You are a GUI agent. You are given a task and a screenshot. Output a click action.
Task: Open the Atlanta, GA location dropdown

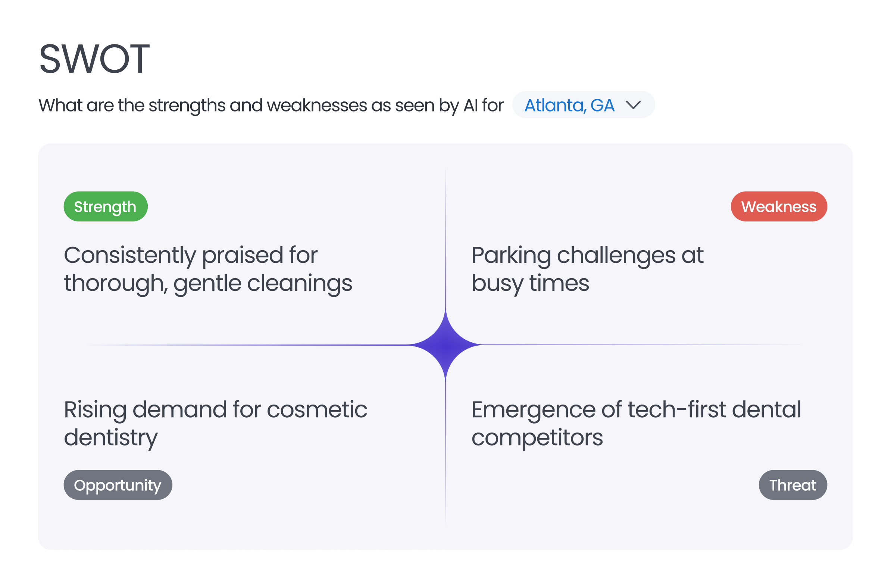tap(584, 105)
